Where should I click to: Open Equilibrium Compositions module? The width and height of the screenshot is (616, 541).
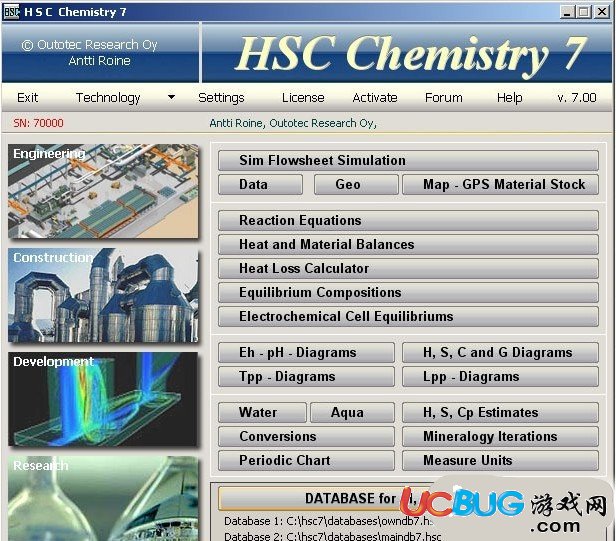(x=408, y=292)
